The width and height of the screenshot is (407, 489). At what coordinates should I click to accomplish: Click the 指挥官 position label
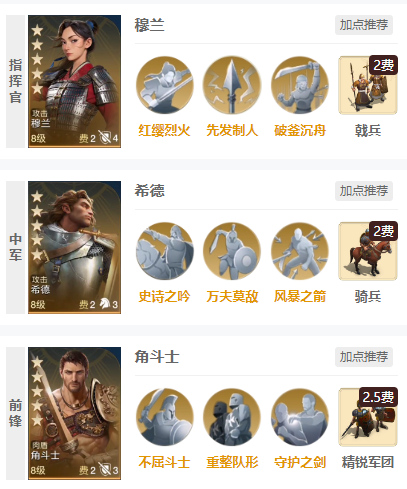15,81
